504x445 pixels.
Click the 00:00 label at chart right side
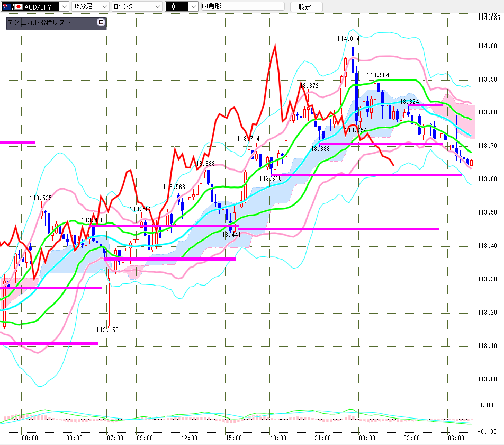click(367, 438)
